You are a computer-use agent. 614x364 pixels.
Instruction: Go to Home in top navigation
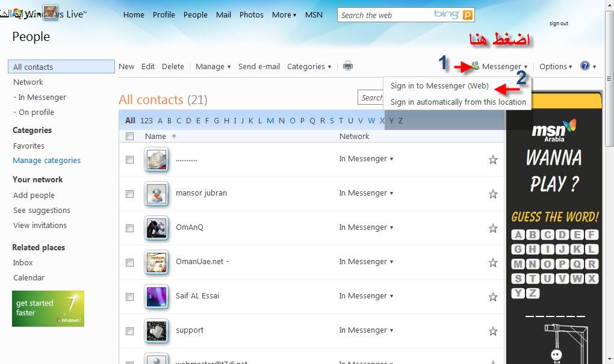pos(134,15)
